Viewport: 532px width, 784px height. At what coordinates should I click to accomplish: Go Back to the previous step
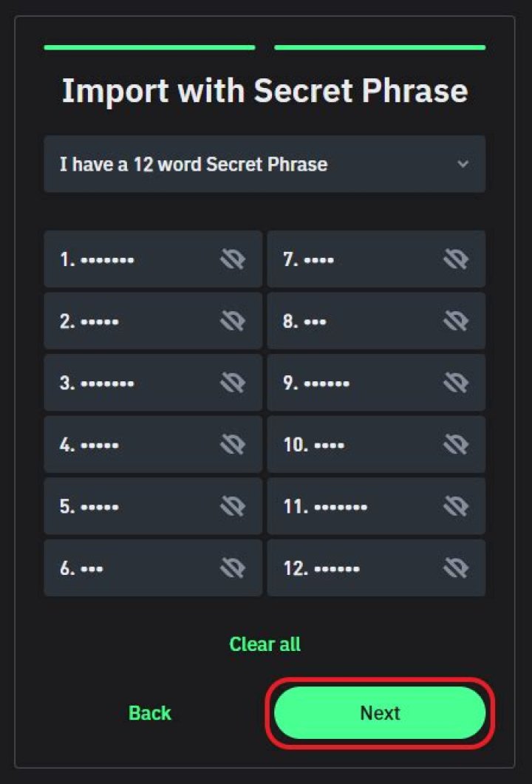[x=149, y=712]
